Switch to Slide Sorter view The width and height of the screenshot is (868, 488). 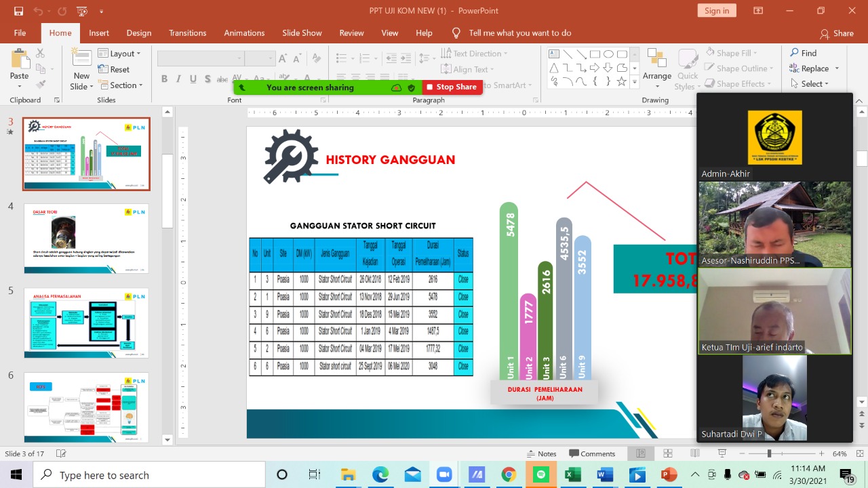[x=668, y=453]
